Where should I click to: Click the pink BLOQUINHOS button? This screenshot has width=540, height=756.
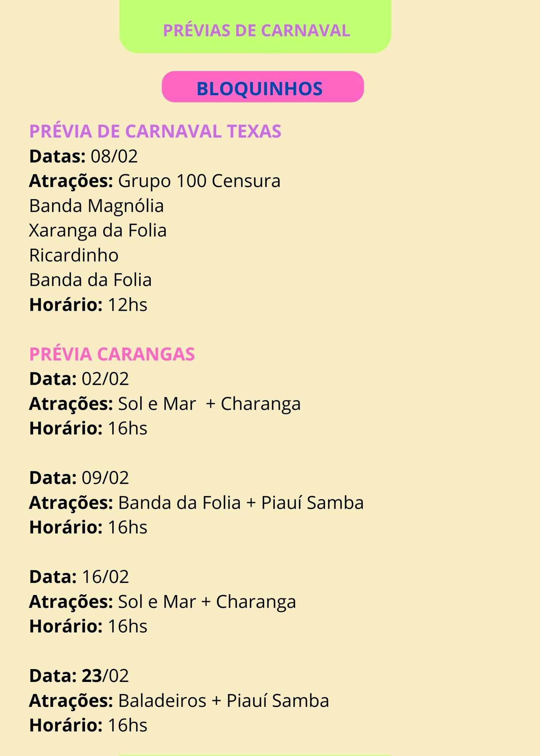pos(263,87)
